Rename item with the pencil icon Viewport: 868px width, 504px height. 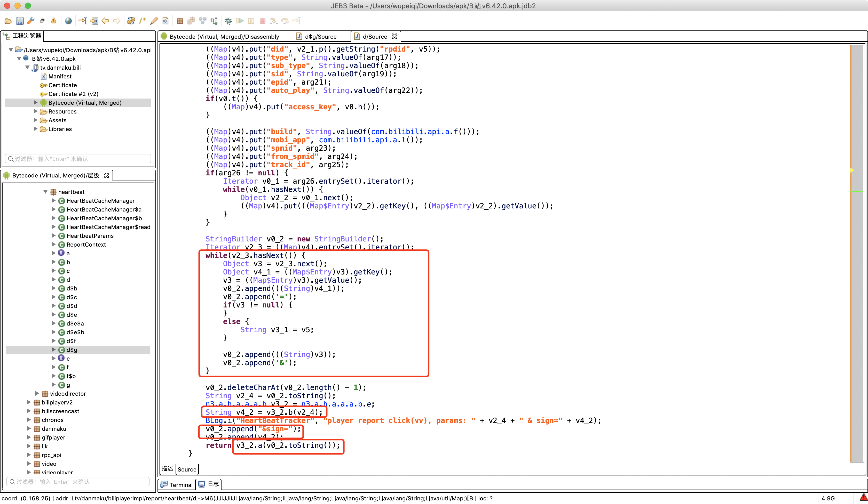[x=154, y=21]
